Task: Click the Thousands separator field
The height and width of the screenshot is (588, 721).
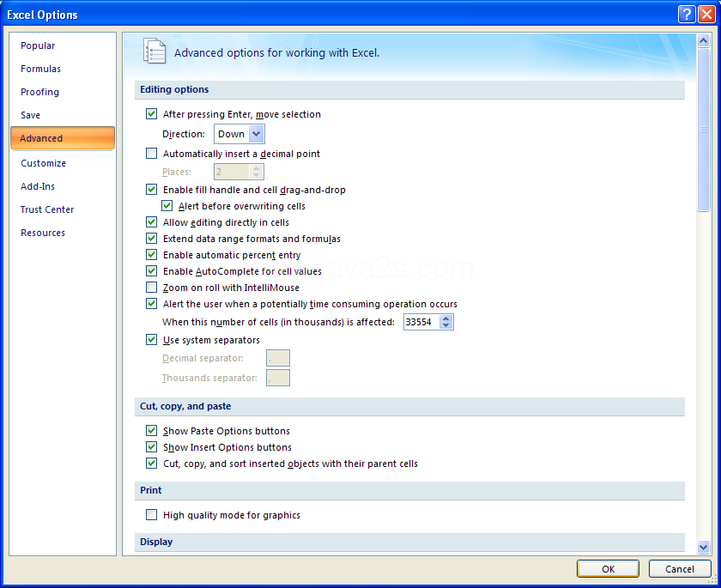Action: tap(278, 378)
